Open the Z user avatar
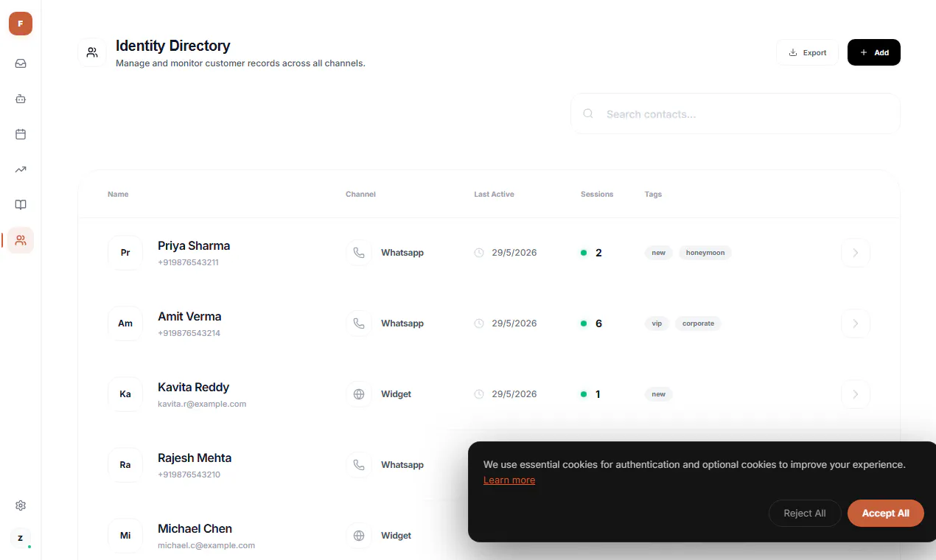 pos(21,538)
